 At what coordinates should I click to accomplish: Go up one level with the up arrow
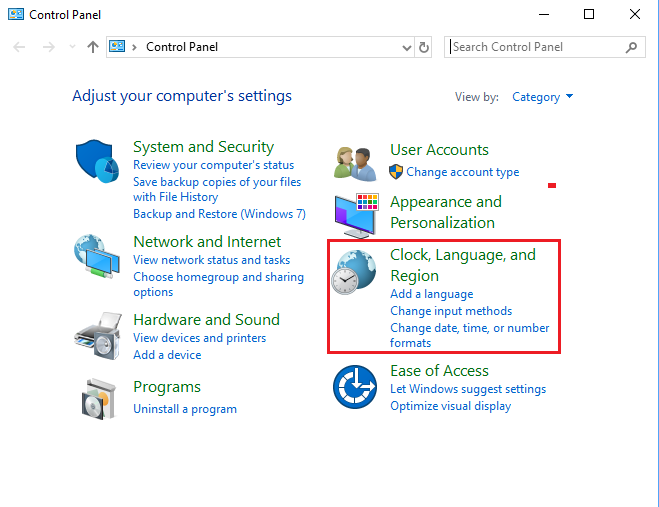(93, 47)
